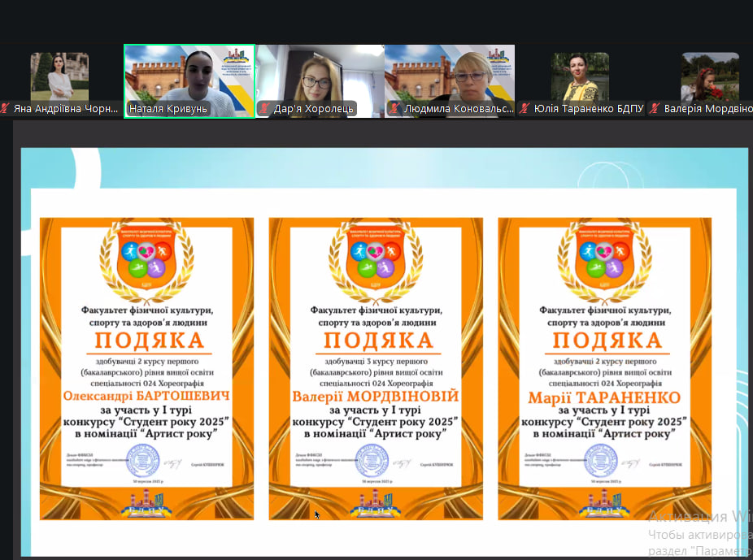Screen dimensions: 753x560
Task: Click muted mic icon beside Людмила Коновальська
Action: (394, 109)
